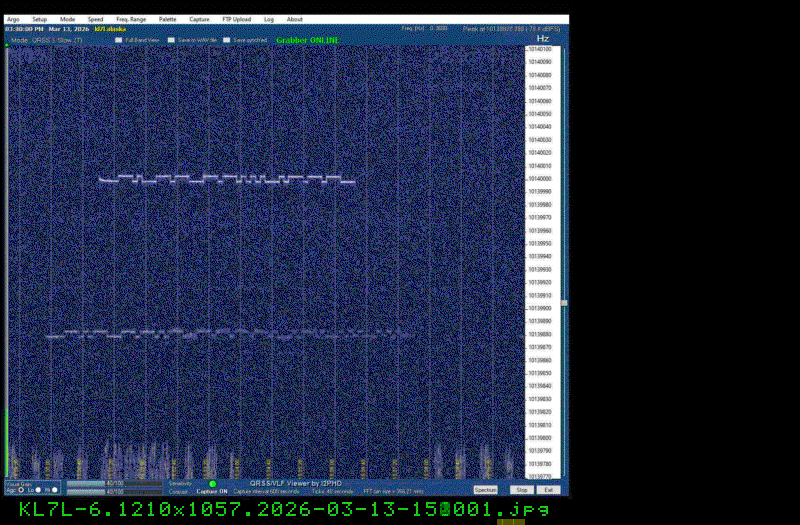Toggle the Save spectred checkbox
Viewport: 800px width, 525px height.
tap(226, 40)
